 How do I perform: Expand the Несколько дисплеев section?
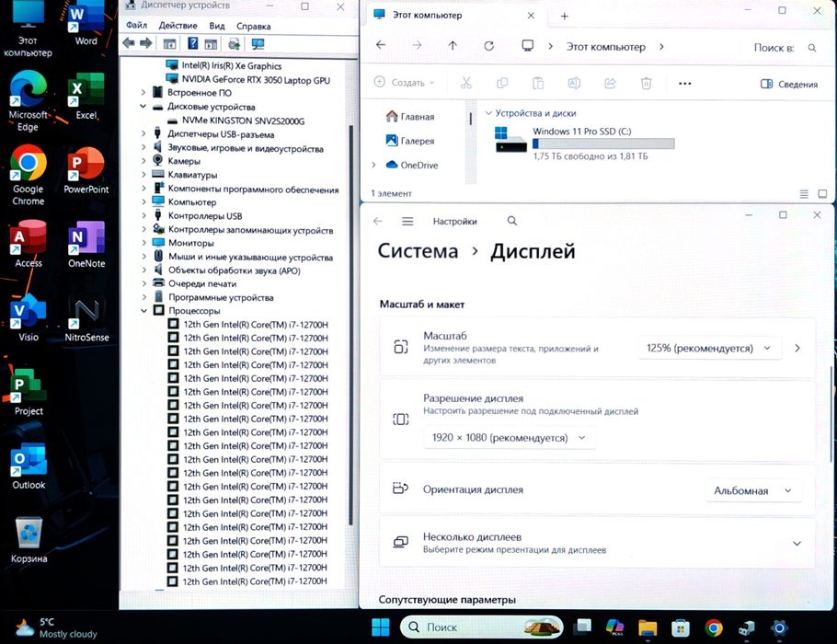[x=797, y=544]
